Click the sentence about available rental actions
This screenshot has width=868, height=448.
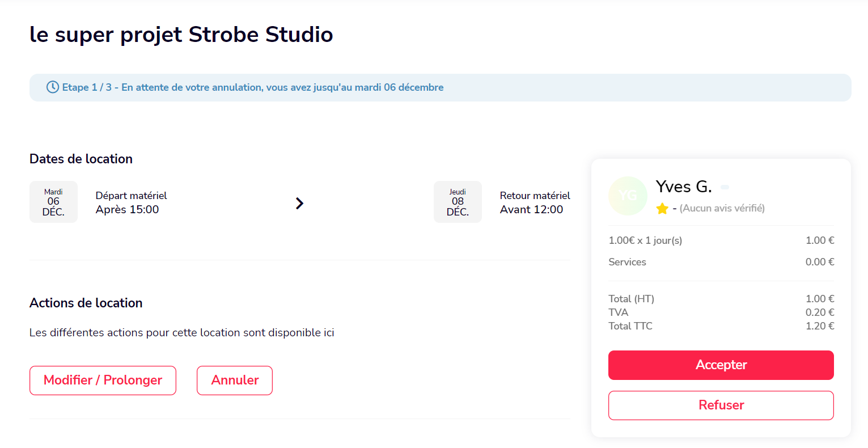[182, 333]
